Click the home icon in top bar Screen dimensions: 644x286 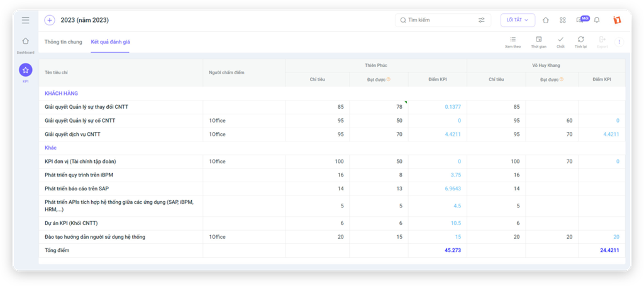[545, 20]
